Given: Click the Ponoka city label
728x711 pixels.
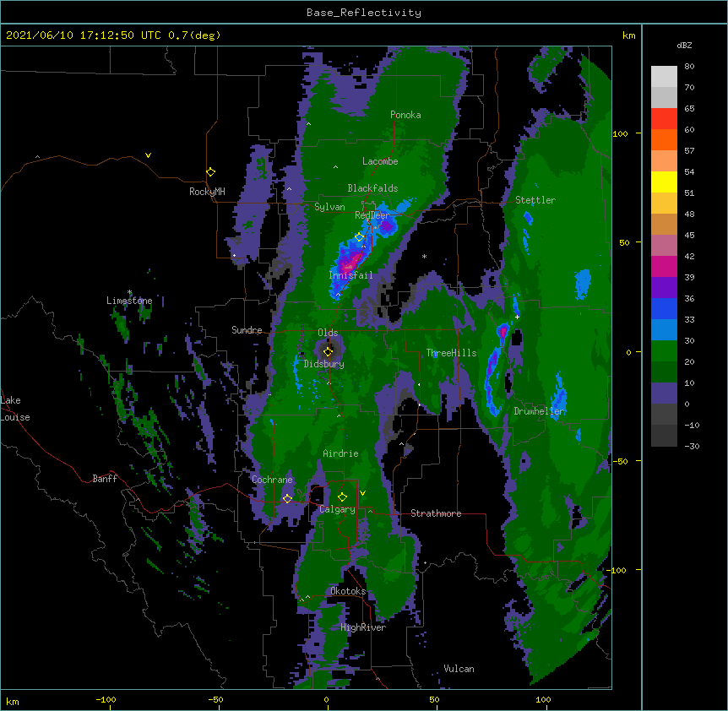Looking at the screenshot, I should click(x=405, y=115).
